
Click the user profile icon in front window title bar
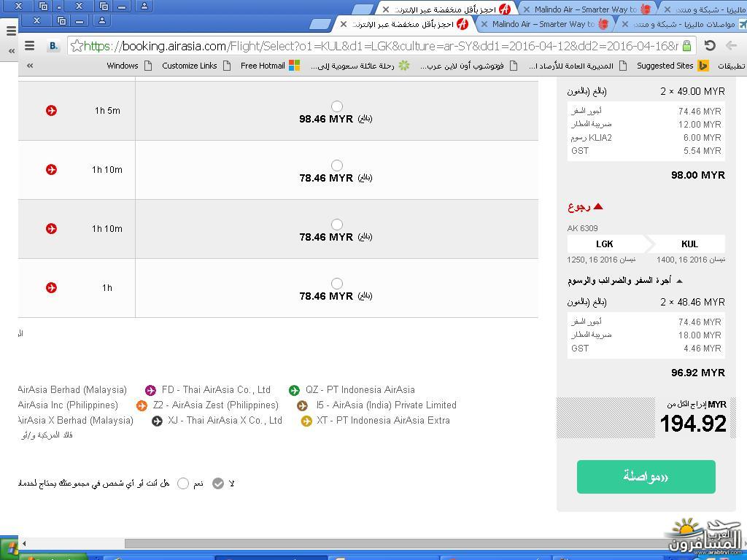[101, 20]
